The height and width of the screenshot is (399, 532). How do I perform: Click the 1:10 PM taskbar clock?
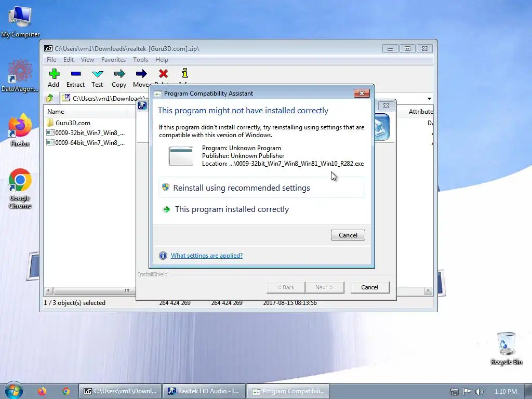tap(506, 392)
